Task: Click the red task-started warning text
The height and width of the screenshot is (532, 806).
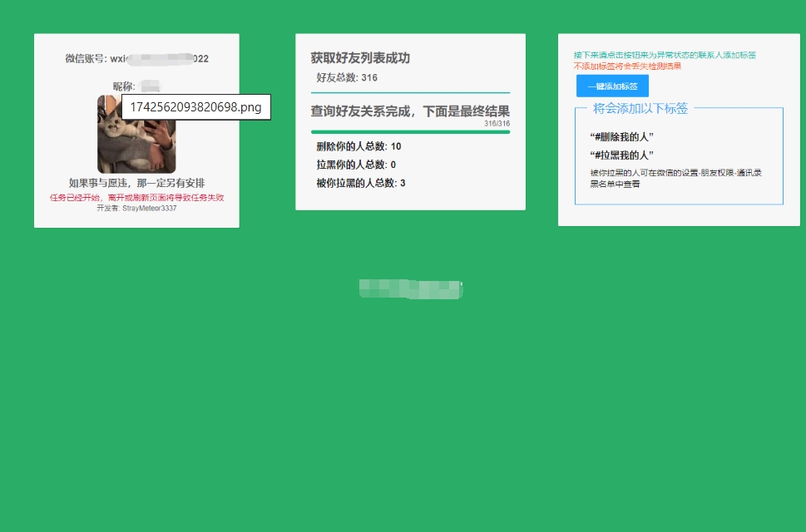Action: (136, 198)
